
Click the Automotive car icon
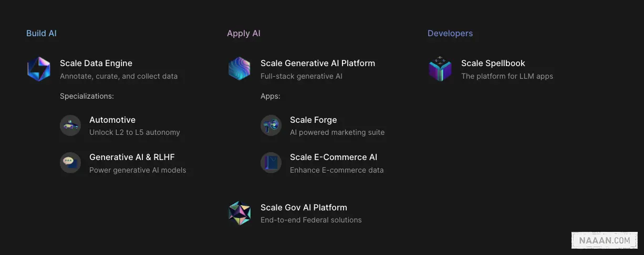point(70,125)
